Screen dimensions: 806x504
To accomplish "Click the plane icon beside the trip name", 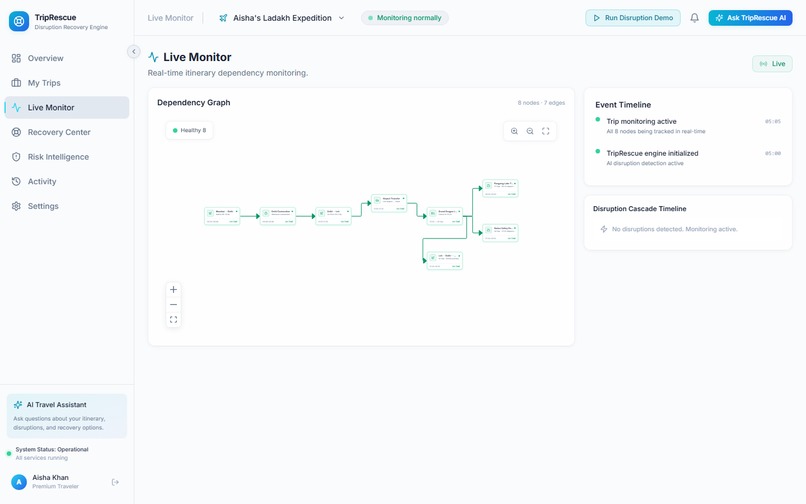I will coord(223,18).
